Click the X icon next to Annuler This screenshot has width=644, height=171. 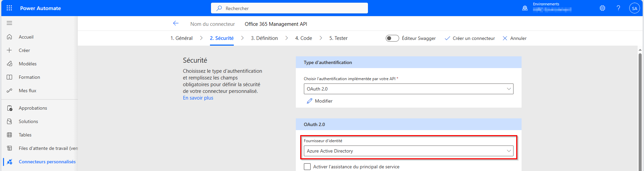click(505, 38)
